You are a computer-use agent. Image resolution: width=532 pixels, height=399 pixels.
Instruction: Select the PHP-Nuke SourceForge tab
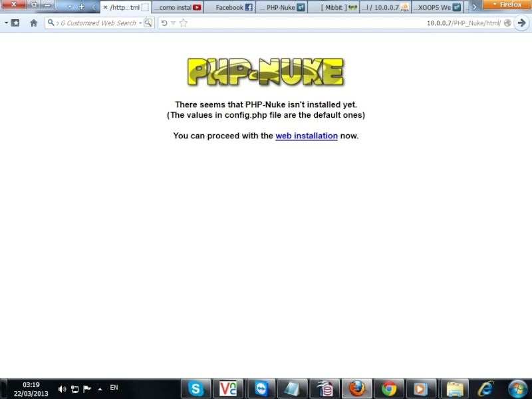[282, 7]
